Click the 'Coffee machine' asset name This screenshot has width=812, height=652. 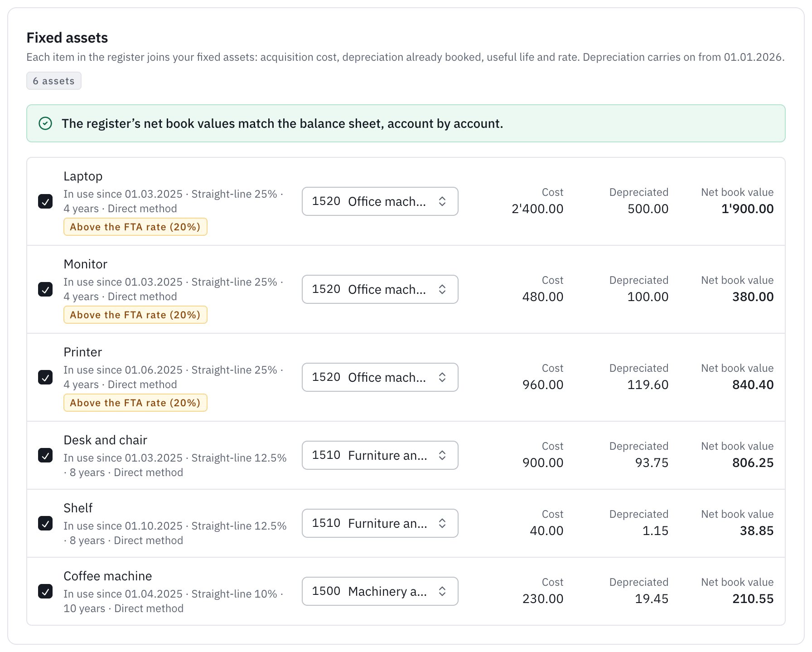click(x=108, y=576)
